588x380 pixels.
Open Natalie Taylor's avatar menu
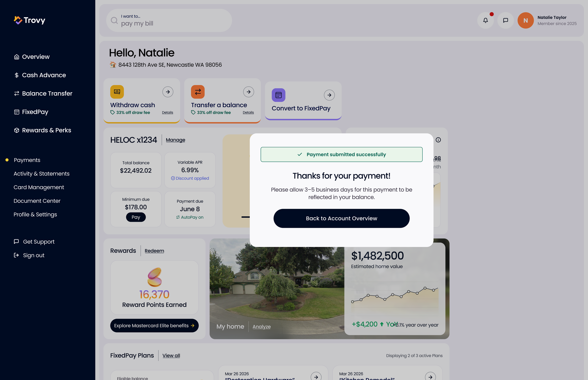(526, 20)
